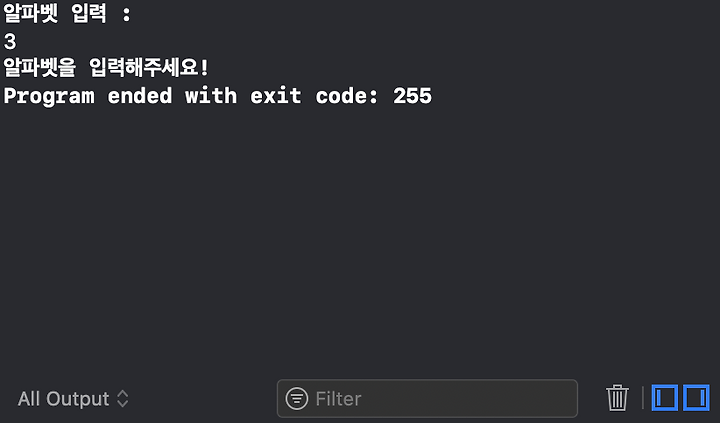This screenshot has height=423, width=720.
Task: Click the '알파벳을 입력해주세요!' message line
Action: [x=106, y=68]
